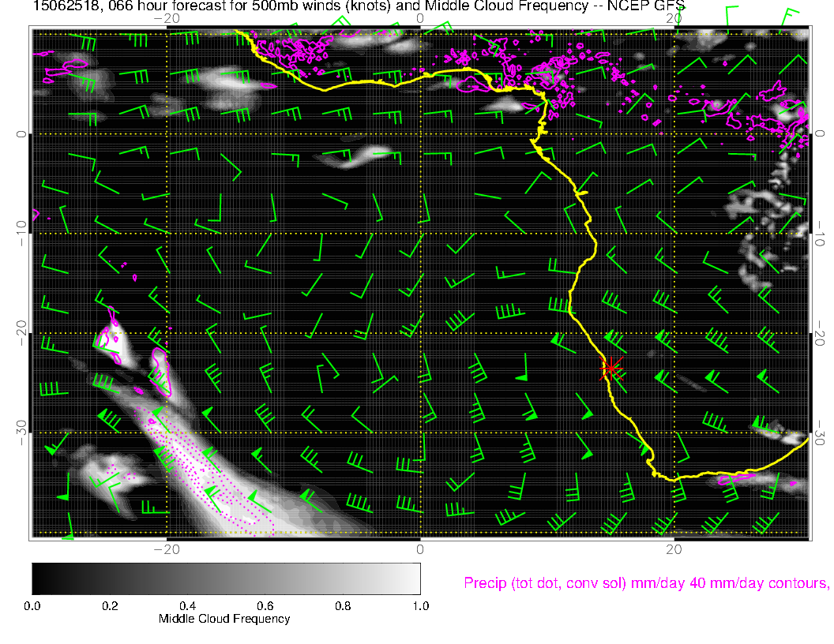
Task: Click the Middle Cloud Frequency colorbar label
Action: pyautogui.click(x=224, y=619)
